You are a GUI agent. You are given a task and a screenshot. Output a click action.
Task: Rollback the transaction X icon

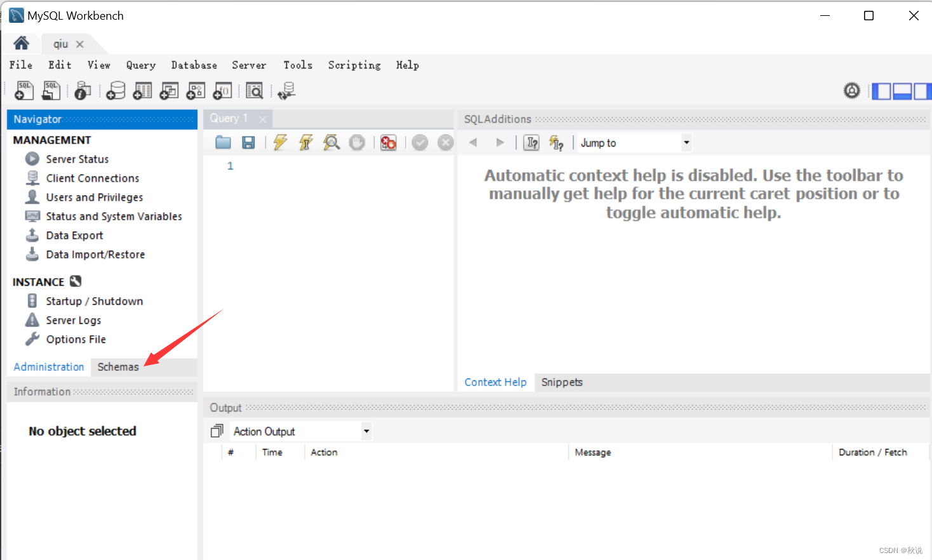(x=446, y=142)
